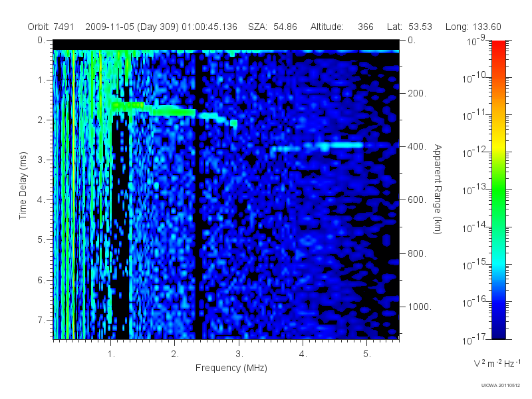Click the '1000.' apparent range tick label

click(420, 307)
